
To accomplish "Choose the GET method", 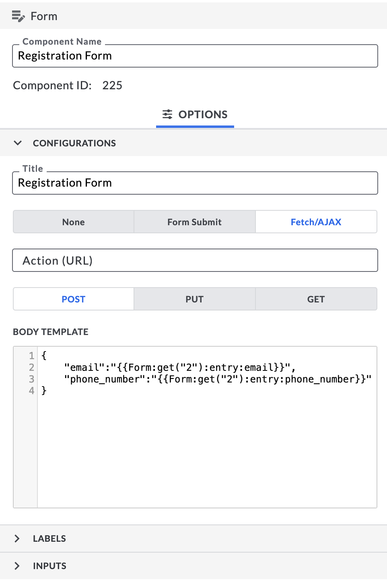I will [316, 299].
